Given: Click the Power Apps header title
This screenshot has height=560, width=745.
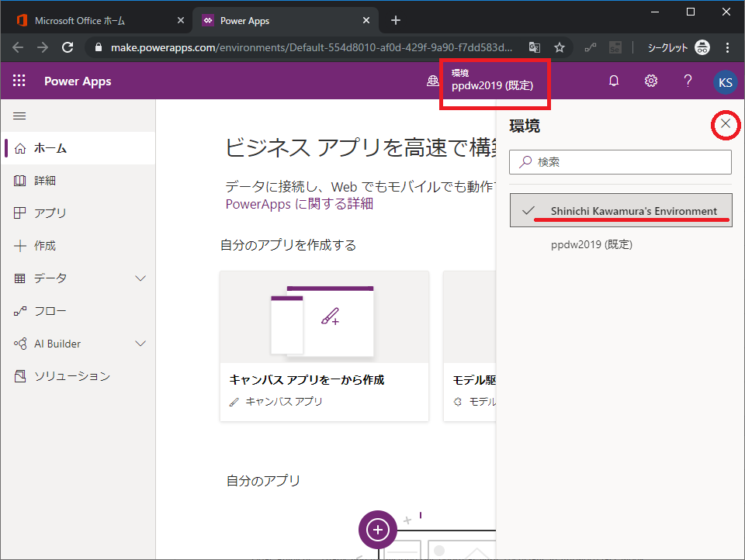Looking at the screenshot, I should (78, 81).
